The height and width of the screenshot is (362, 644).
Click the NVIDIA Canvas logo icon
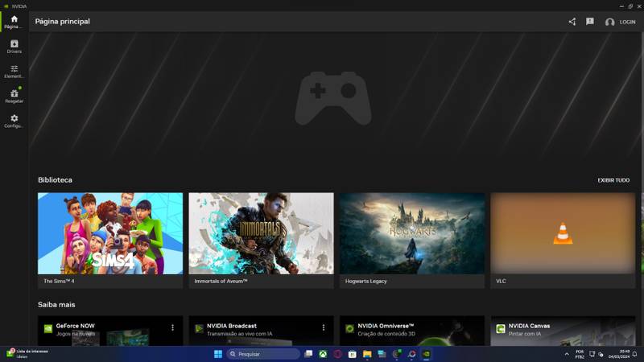500,329
